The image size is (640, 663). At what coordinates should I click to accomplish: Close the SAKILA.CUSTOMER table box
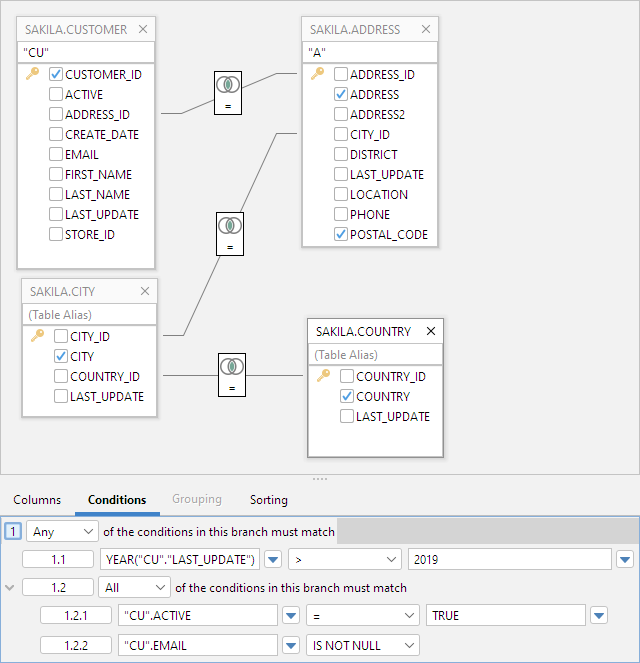tap(143, 30)
